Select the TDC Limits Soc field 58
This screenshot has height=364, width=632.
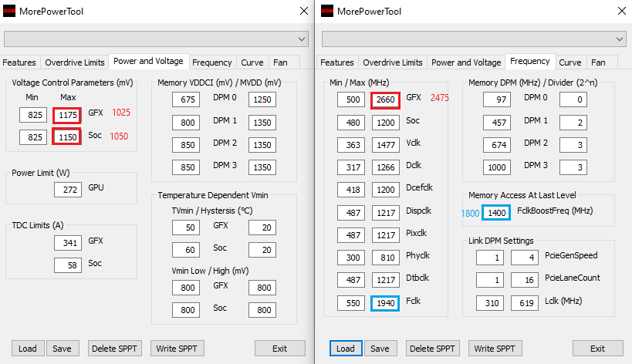(x=68, y=265)
